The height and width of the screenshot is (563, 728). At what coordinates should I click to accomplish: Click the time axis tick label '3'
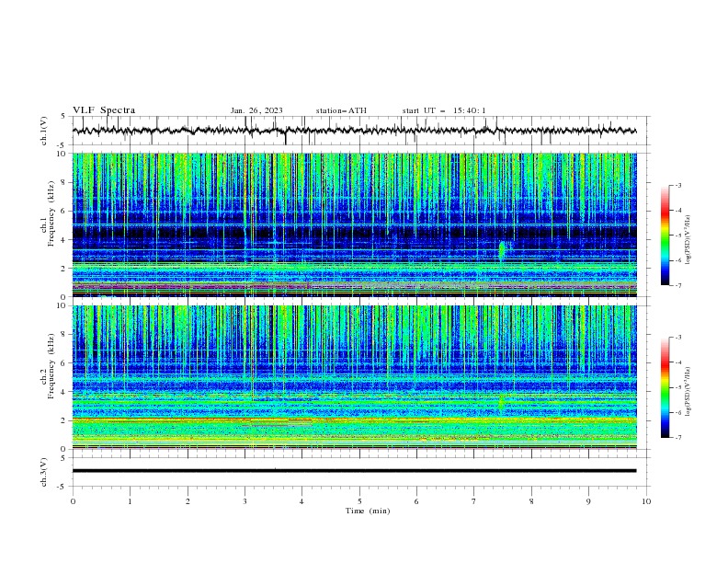point(245,501)
